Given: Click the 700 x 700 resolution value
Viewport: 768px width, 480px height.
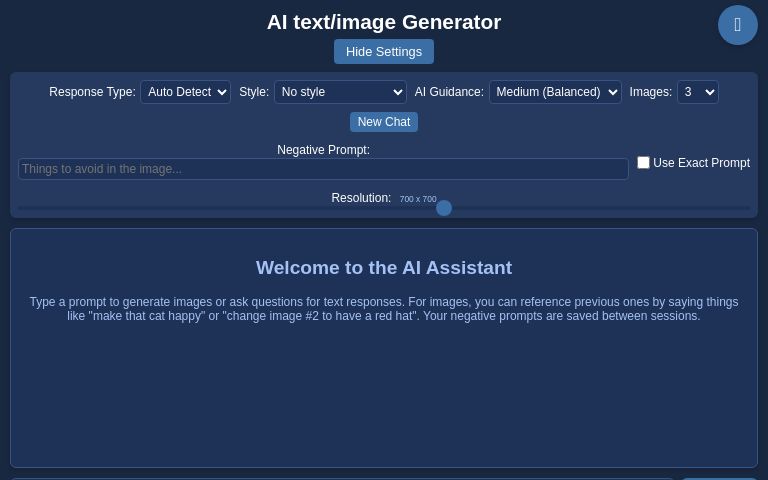Looking at the screenshot, I should (x=418, y=199).
